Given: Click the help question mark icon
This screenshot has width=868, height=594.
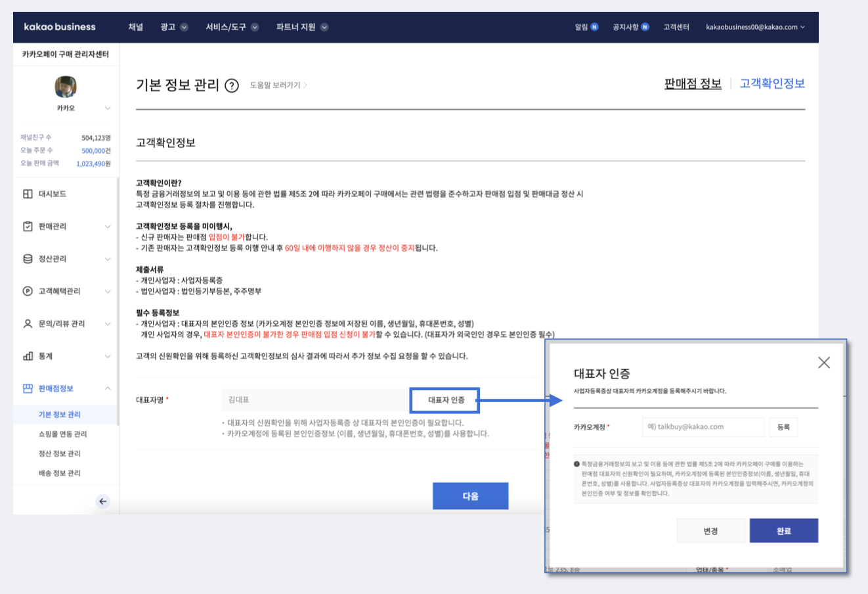Looking at the screenshot, I should pos(232,86).
